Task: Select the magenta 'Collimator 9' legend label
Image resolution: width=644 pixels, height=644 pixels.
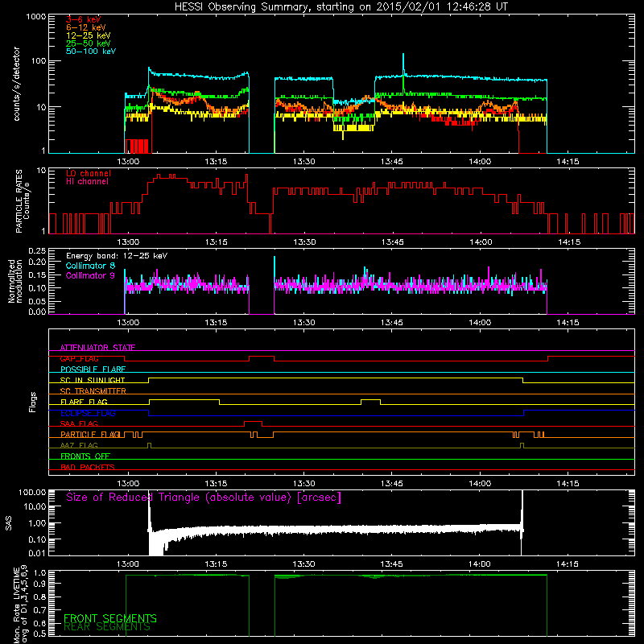Action: [x=90, y=275]
